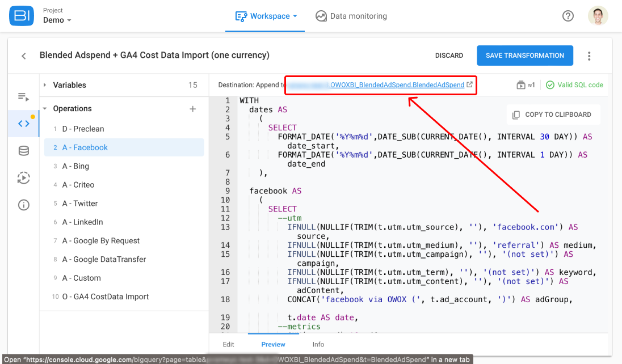Click 'facebook AS' on code line 9
The height and width of the screenshot is (364, 622).
coord(275,191)
